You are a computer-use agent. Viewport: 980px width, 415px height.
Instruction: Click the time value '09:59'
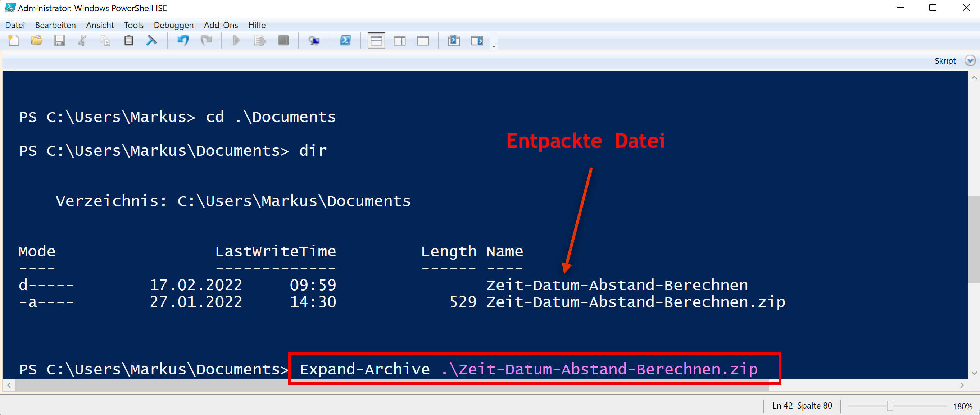[x=313, y=285]
